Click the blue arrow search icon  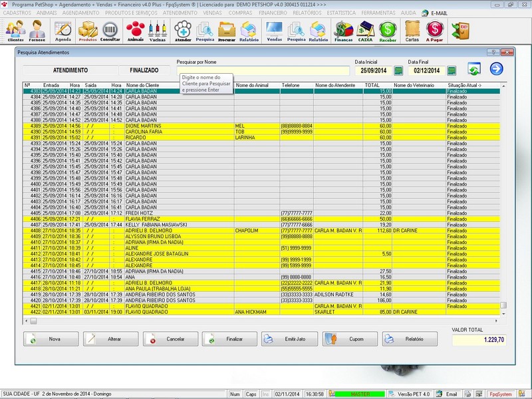point(497,70)
